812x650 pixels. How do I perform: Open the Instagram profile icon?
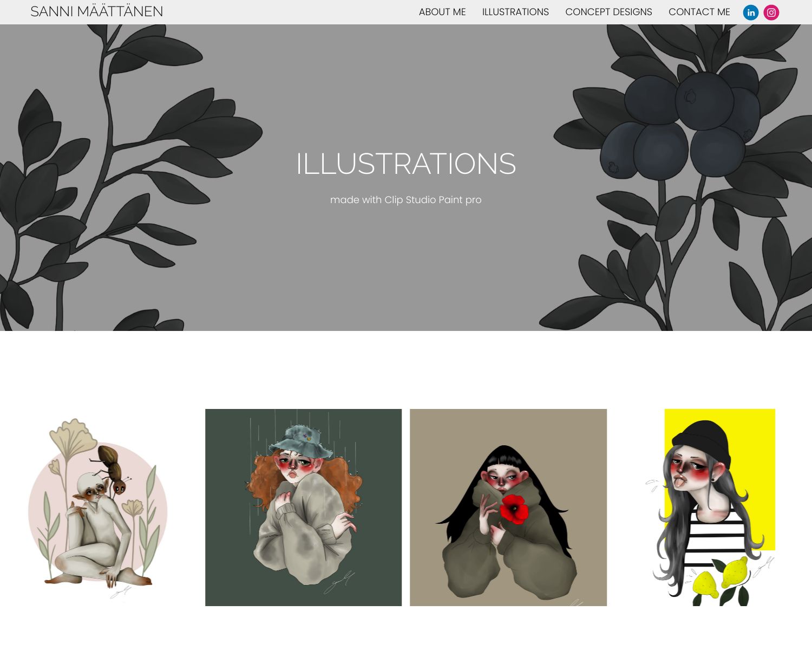(771, 12)
